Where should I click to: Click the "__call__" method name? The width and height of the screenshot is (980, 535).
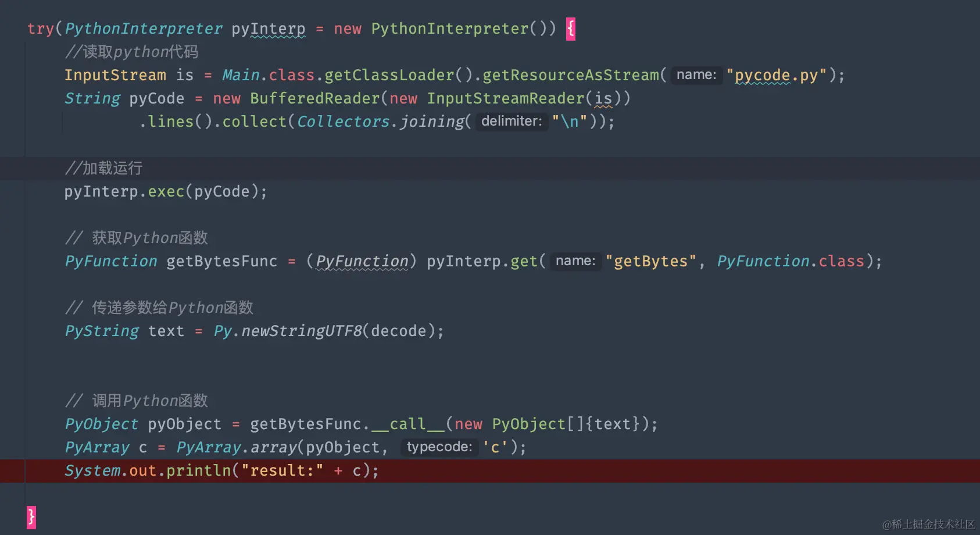(x=408, y=424)
